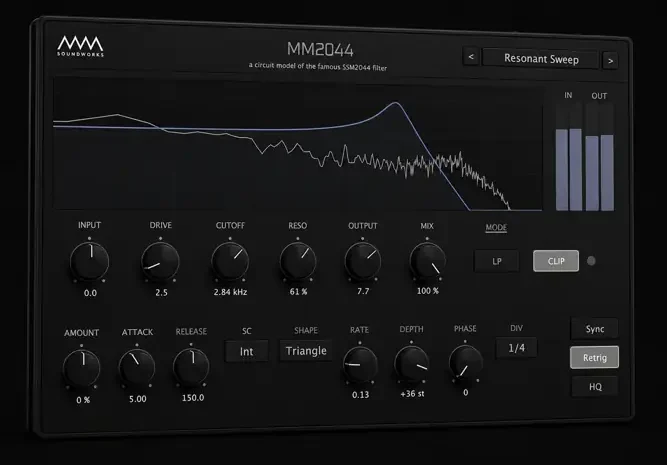Click the attack value 5.00
667x465 pixels.
coord(137,399)
